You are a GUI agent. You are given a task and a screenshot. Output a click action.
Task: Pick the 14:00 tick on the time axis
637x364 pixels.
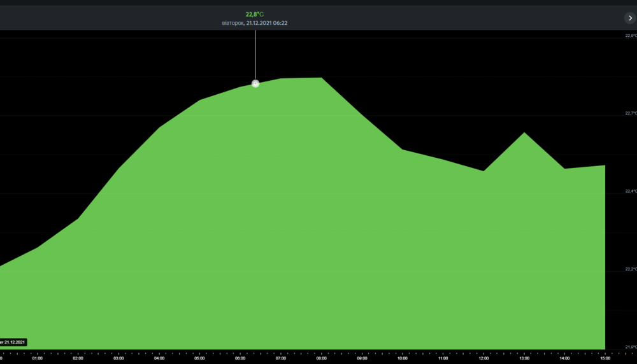point(564,358)
